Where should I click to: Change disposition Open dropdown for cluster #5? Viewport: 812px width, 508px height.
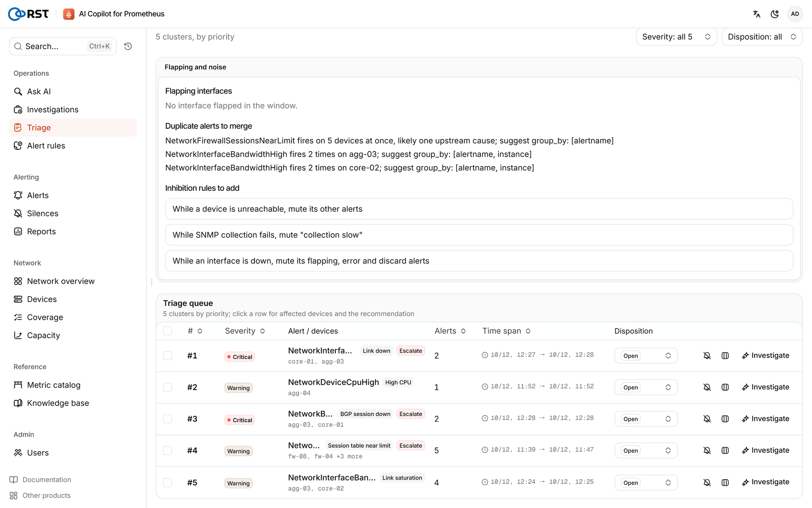pyautogui.click(x=646, y=483)
